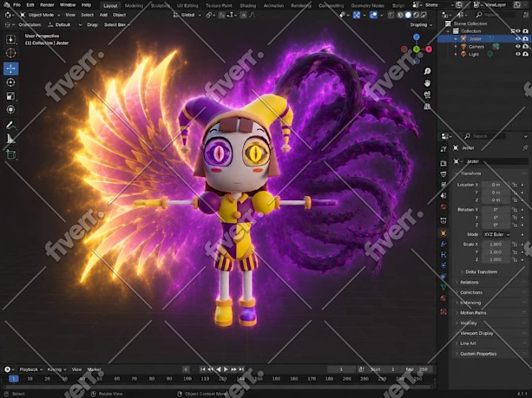Image resolution: width=532 pixels, height=398 pixels.
Task: Jump to the last frame
Action: (241, 369)
